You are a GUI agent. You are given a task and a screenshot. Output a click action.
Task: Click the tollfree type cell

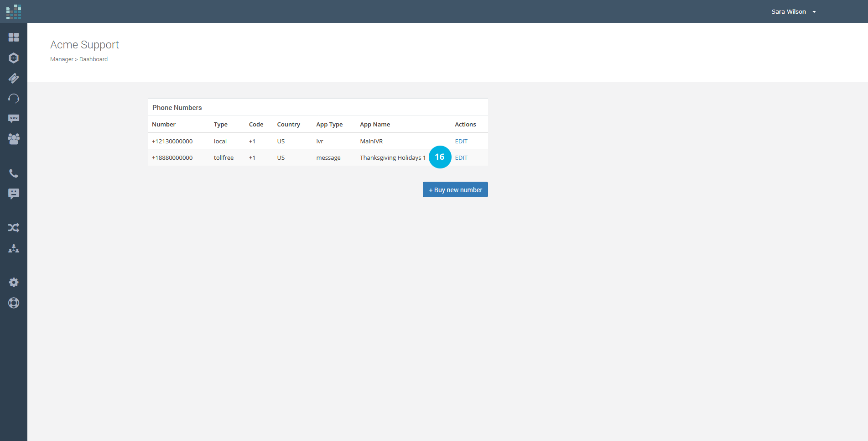(223, 157)
